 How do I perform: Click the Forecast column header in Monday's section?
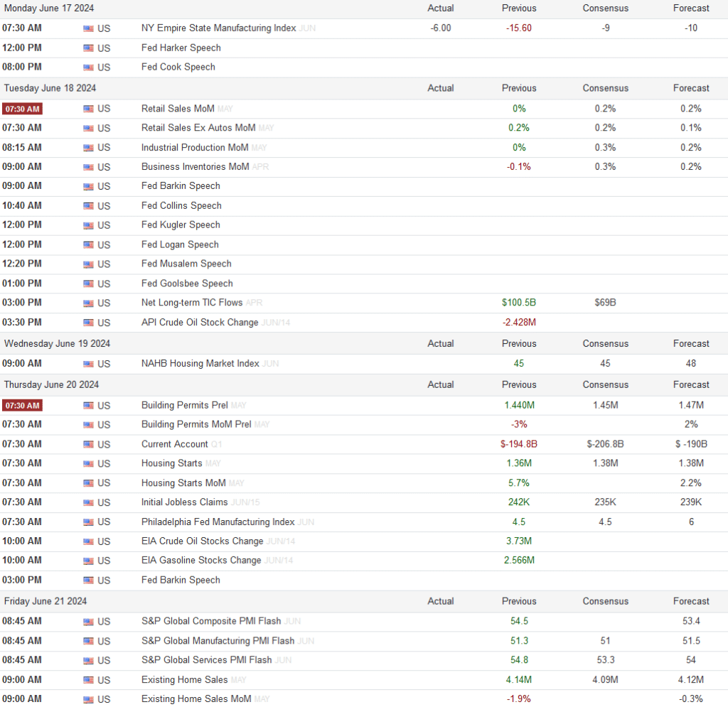coord(691,9)
